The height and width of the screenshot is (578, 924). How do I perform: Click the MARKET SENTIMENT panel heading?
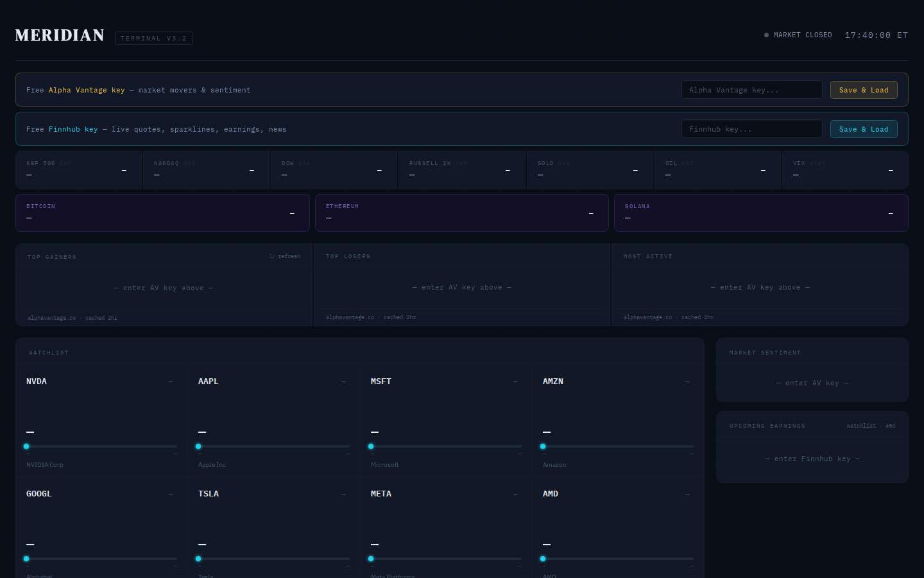765,353
